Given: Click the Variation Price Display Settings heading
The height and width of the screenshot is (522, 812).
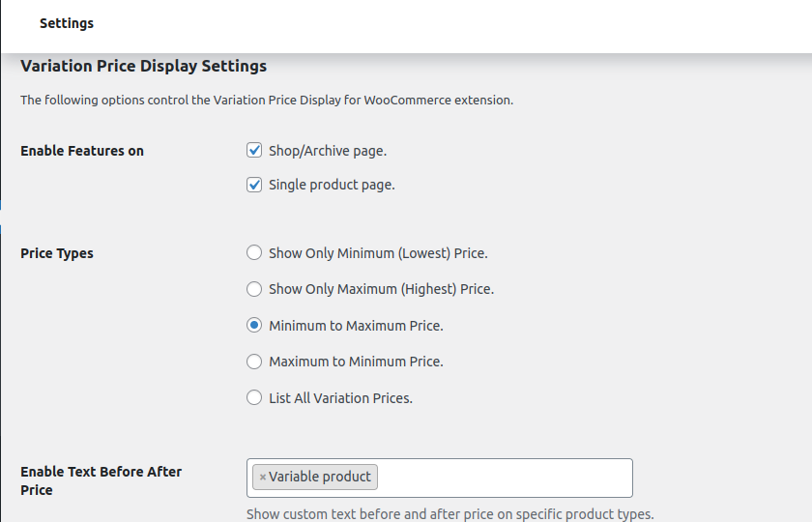Looking at the screenshot, I should pyautogui.click(x=143, y=66).
